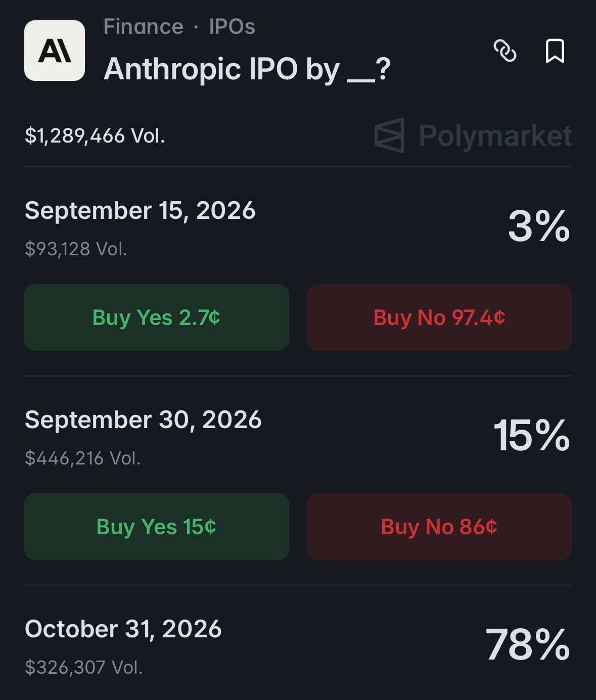Open the October 31, 2026 outcome
The image size is (596, 700).
[x=123, y=629]
